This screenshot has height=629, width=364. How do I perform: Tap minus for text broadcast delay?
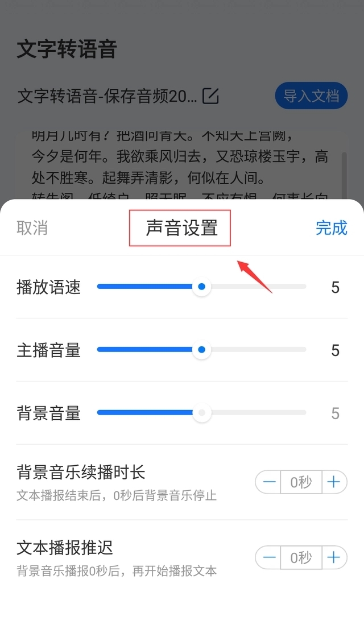(268, 557)
